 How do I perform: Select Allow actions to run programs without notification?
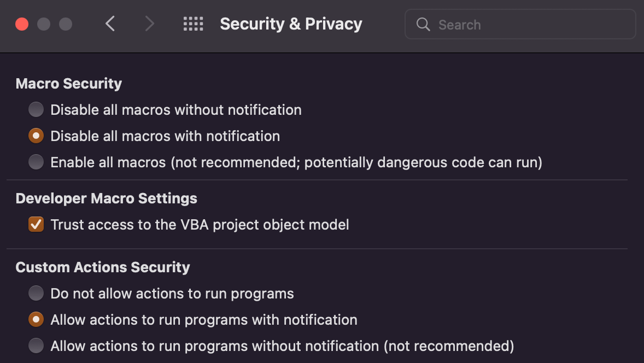(36, 346)
